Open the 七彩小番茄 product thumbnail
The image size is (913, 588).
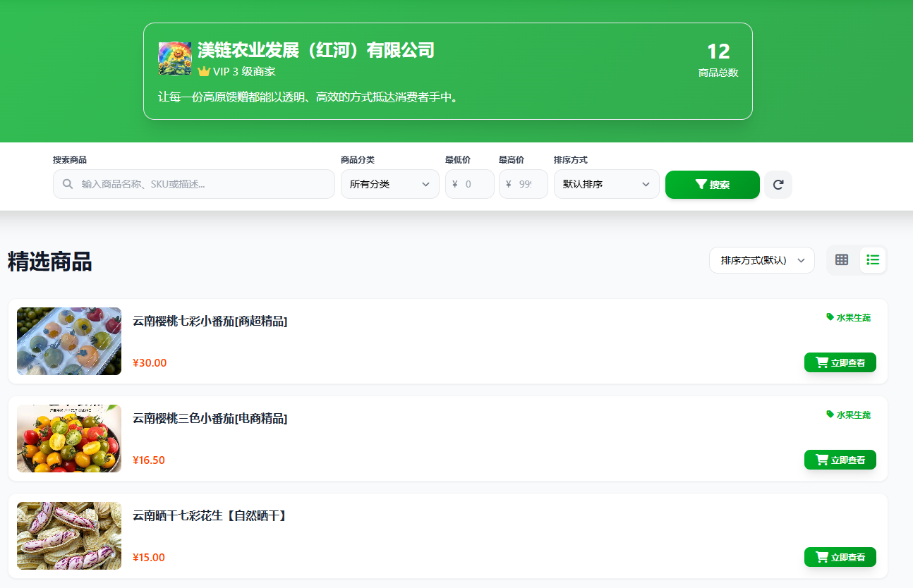(69, 341)
